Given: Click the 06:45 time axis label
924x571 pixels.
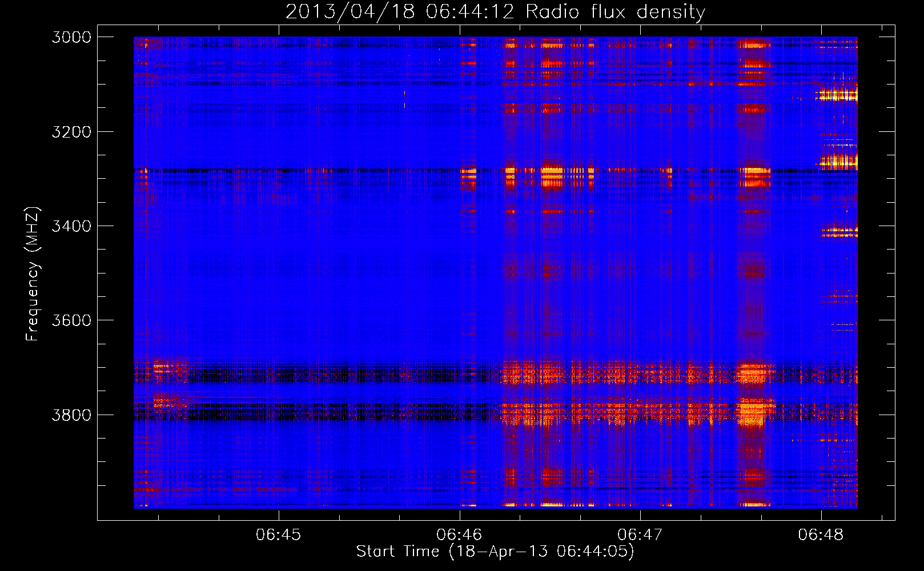Looking at the screenshot, I should pyautogui.click(x=279, y=534).
